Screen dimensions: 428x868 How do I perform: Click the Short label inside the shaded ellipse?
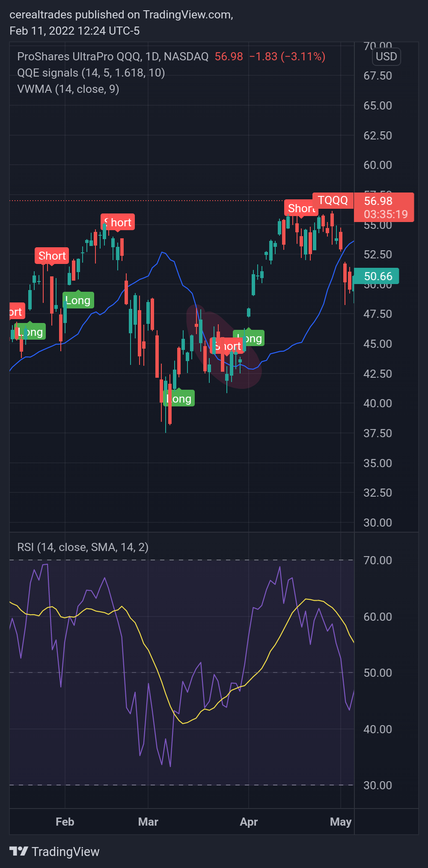point(228,346)
